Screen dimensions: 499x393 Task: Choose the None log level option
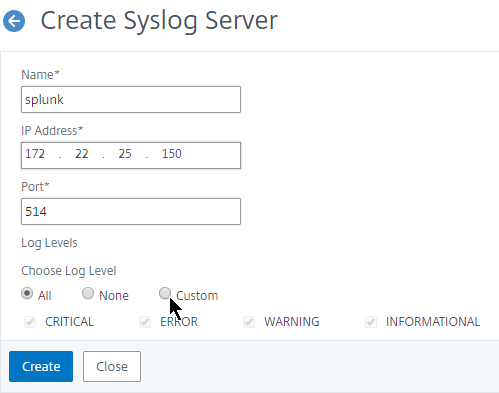88,293
